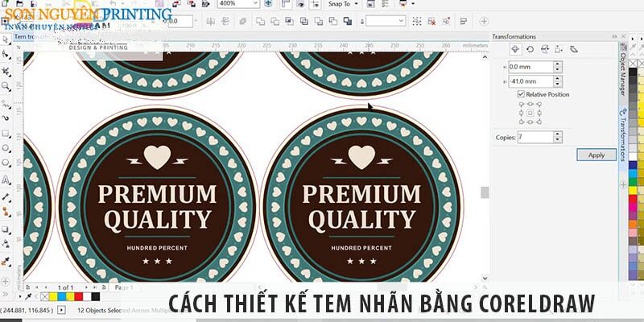The height and width of the screenshot is (322, 644).
Task: Pick the red swatch in the document palette
Action: click(78, 296)
